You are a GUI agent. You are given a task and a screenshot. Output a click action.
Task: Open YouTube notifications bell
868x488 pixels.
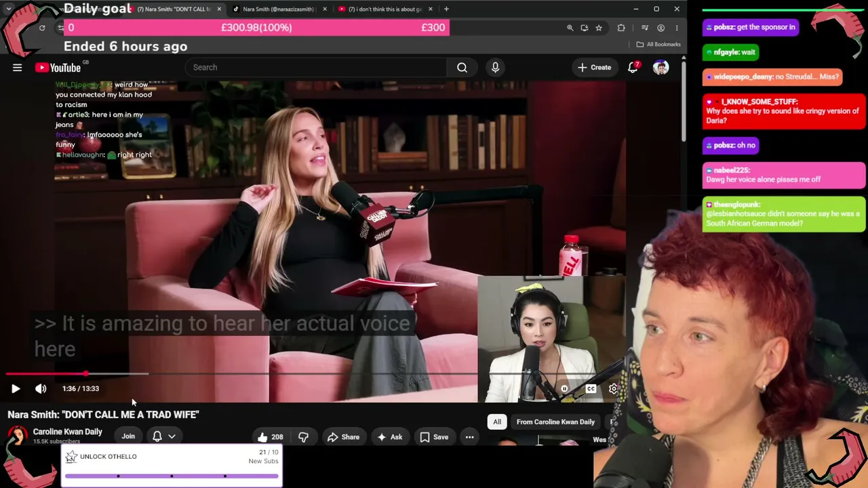pyautogui.click(x=633, y=67)
